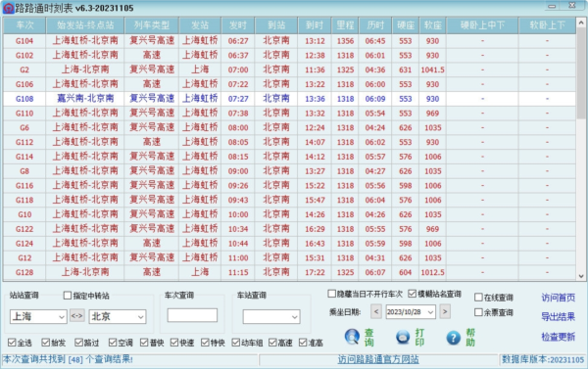Click inside the 车次查询 input field
The height and width of the screenshot is (369, 588).
[x=192, y=315]
